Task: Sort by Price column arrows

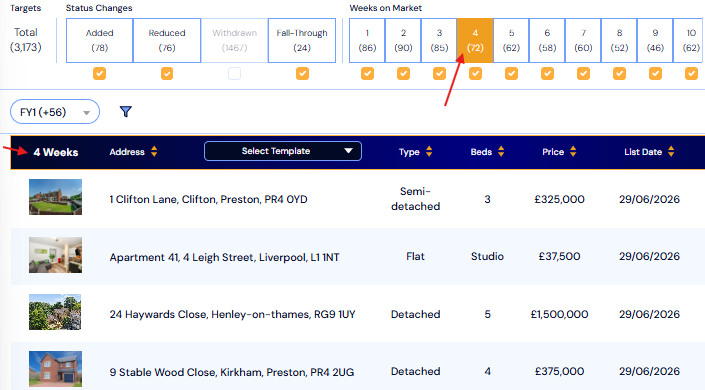Action: (573, 152)
